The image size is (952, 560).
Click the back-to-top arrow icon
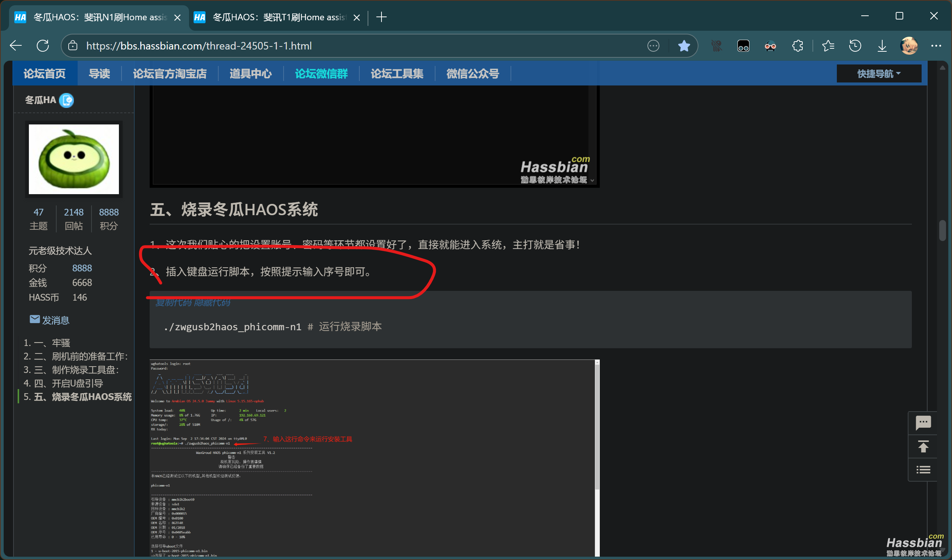923,446
